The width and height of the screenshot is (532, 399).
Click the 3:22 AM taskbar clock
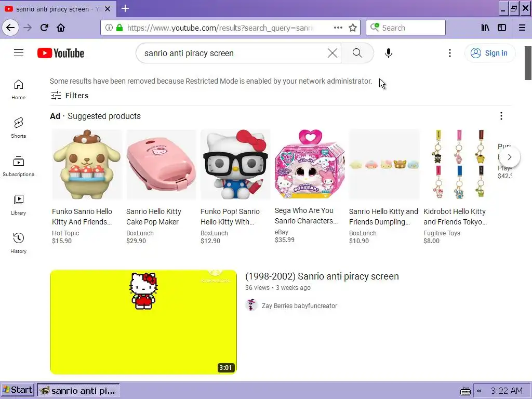tap(507, 391)
